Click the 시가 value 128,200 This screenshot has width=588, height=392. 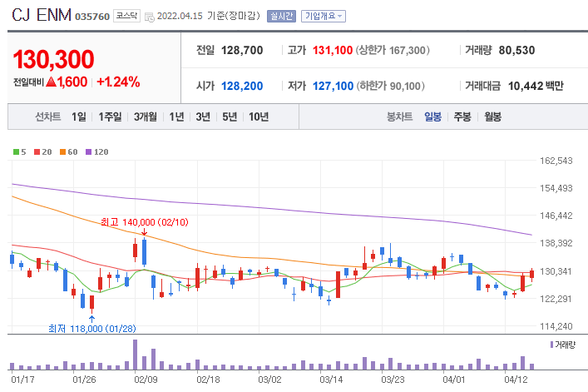242,86
